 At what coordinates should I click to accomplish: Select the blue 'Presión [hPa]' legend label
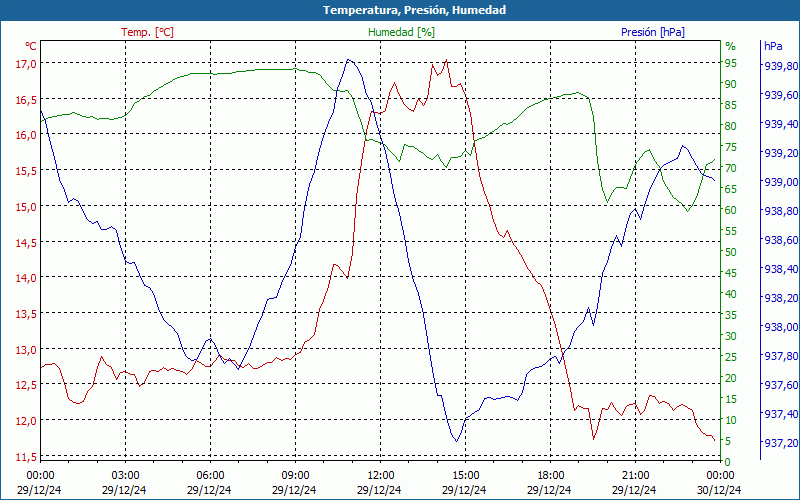[x=653, y=32]
